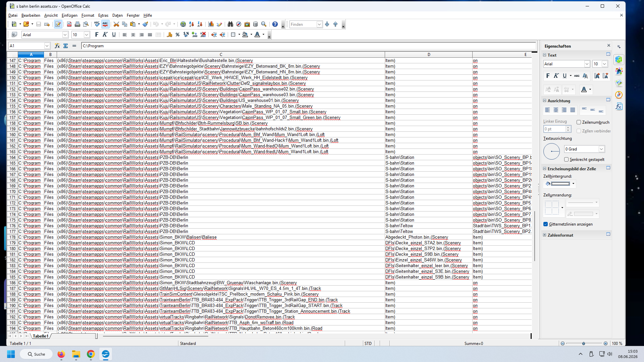Sort ascending using the toolbar icon
Image resolution: width=644 pixels, height=362 pixels.
[192, 24]
